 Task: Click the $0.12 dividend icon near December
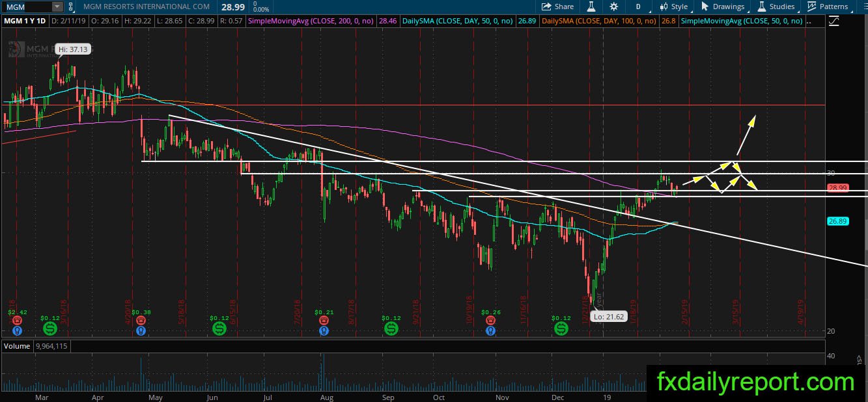(561, 329)
